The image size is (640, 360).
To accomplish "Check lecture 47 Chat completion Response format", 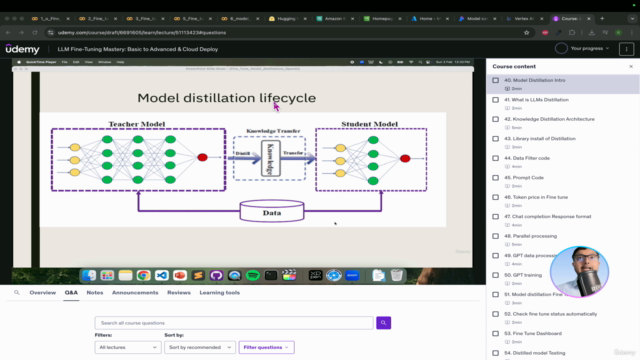I will click(496, 217).
